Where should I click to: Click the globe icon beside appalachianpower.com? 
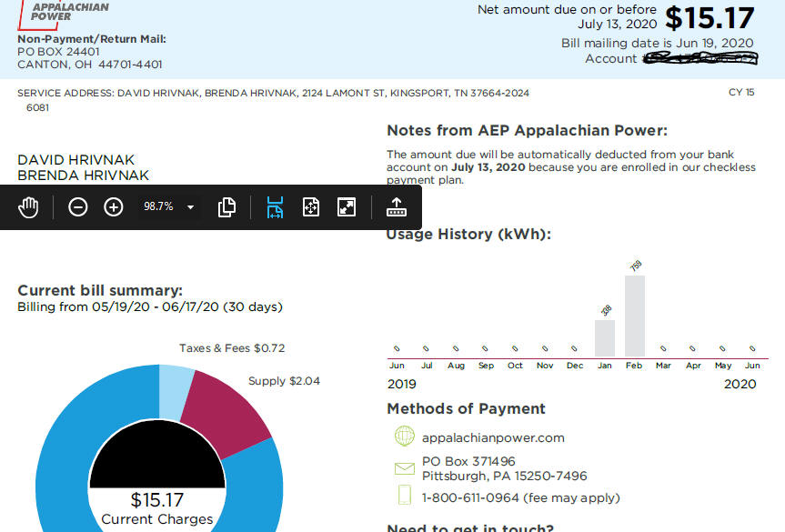405,436
